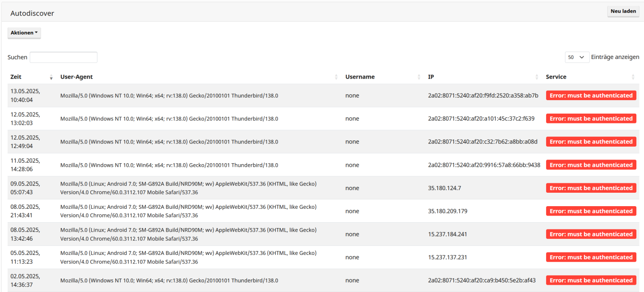Select IP address 15.237.137.231
Screen dimensions: 644x292
click(447, 258)
